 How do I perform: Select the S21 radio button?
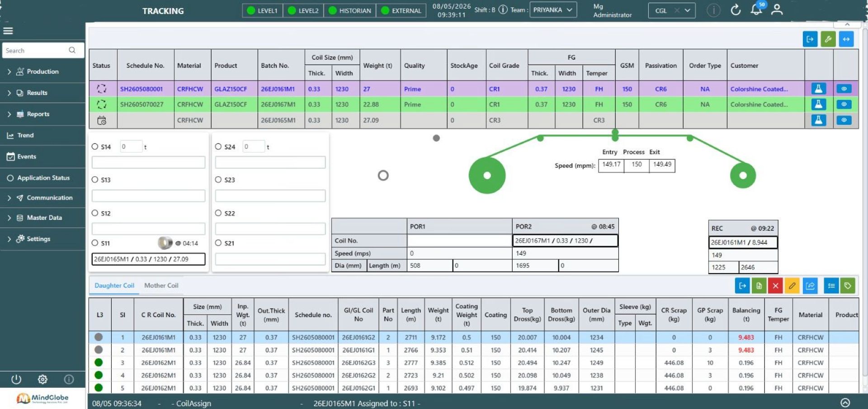218,243
